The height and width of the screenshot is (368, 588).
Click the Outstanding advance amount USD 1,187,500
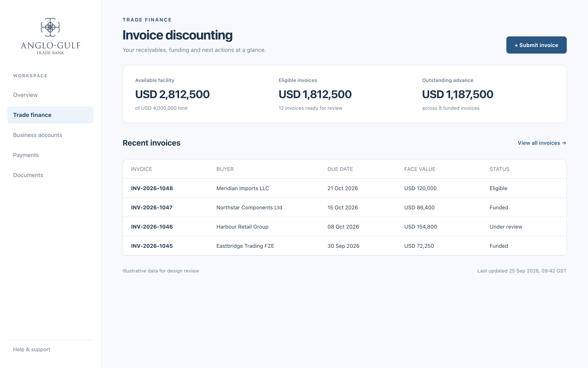coord(458,94)
